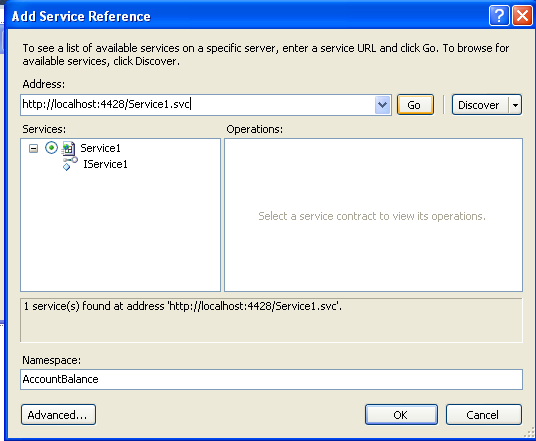Open the Discover button dropdown arrow

(515, 105)
